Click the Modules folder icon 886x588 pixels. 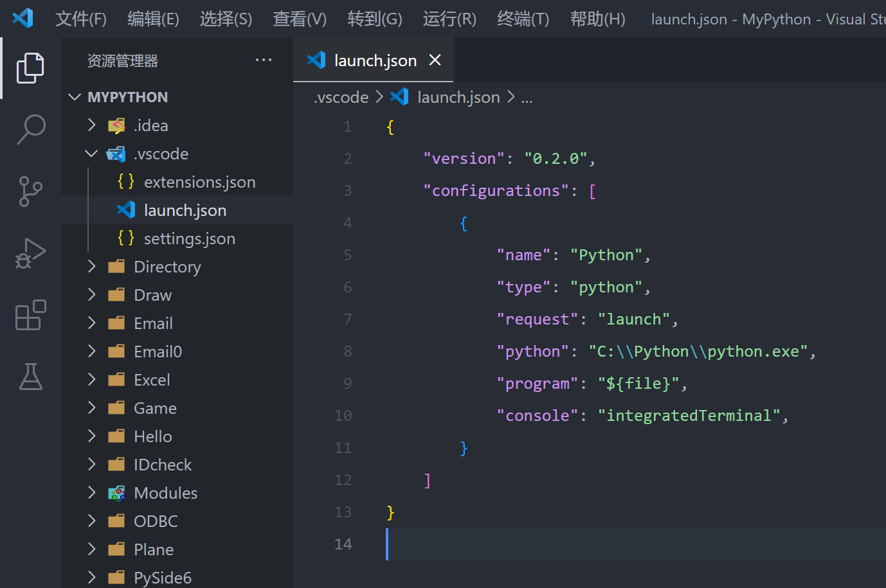pyautogui.click(x=116, y=493)
